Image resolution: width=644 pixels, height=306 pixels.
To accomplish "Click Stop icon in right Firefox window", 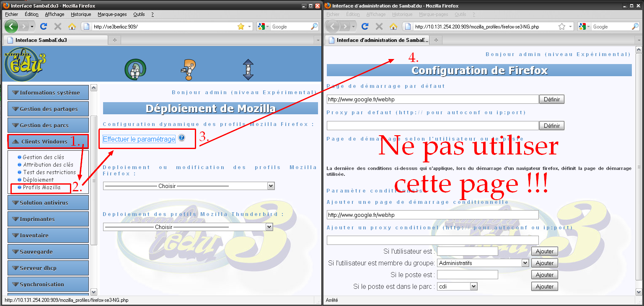I will [x=379, y=26].
